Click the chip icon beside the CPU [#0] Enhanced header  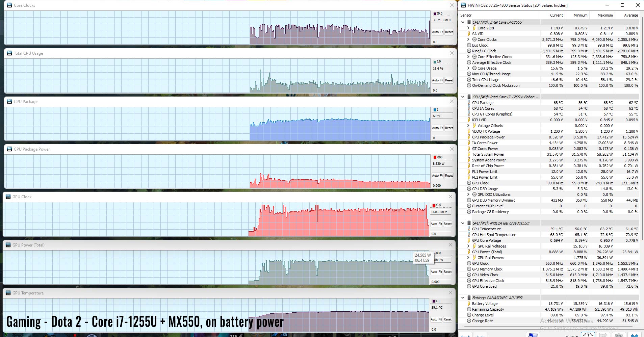469,97
